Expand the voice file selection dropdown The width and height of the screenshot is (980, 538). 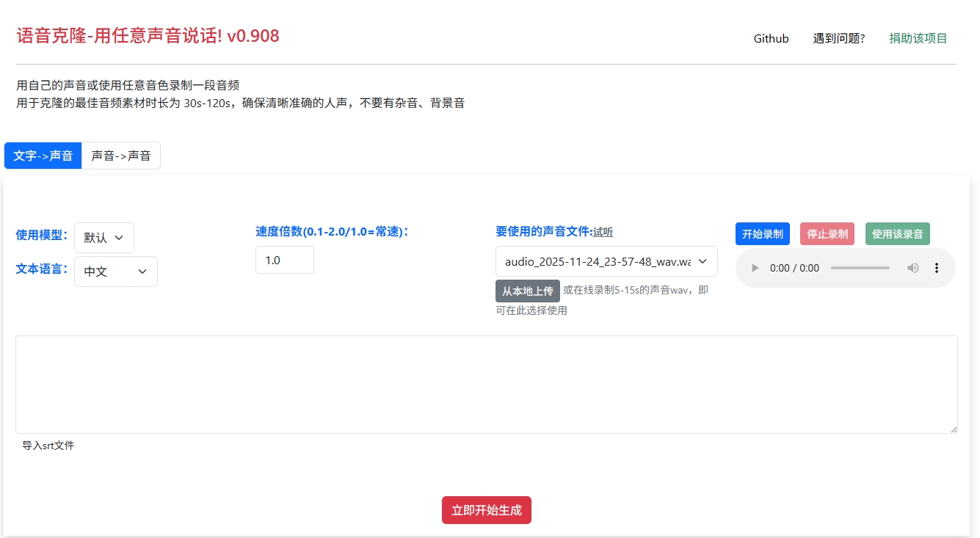[x=606, y=261]
